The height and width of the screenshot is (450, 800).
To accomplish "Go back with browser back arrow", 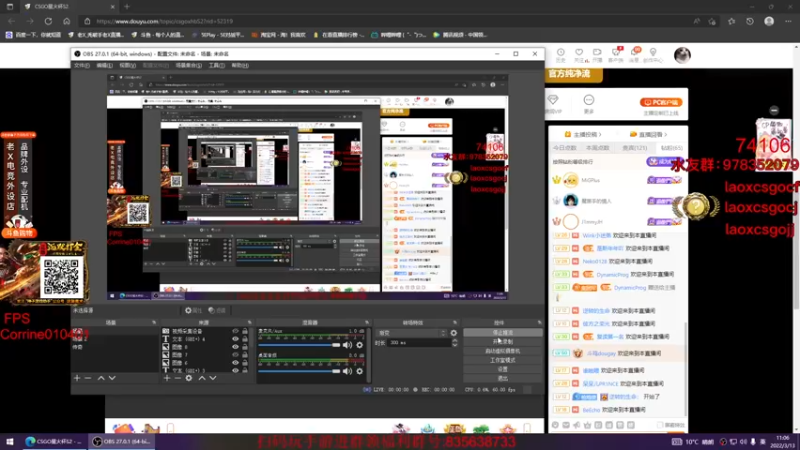I will 11,21.
